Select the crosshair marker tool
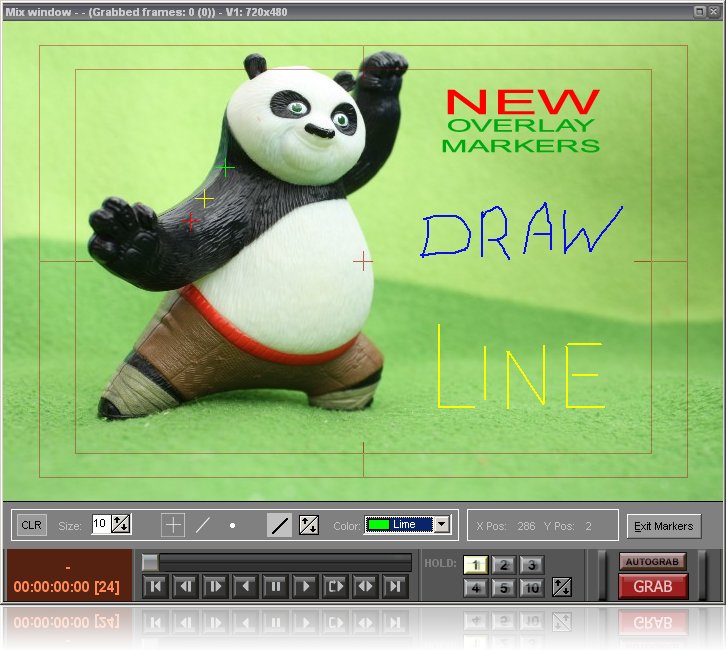 click(173, 525)
